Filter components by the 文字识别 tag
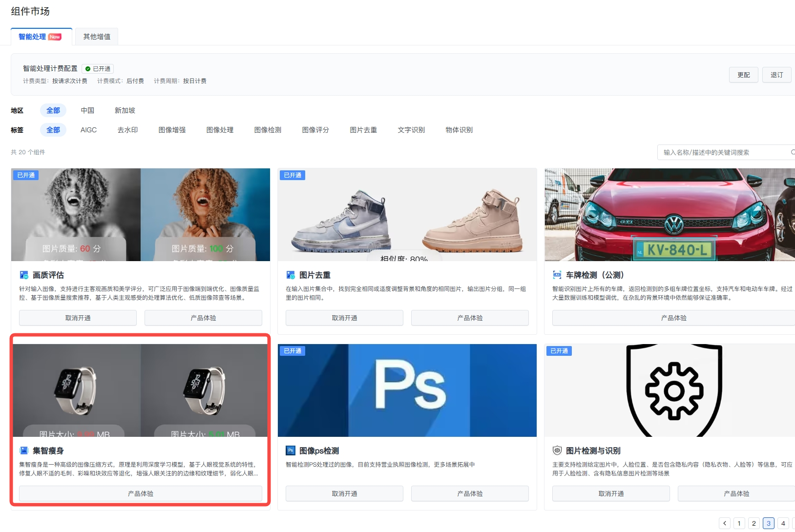 [412, 130]
